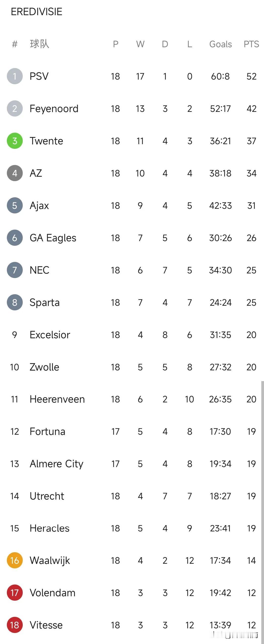Click the rank 5 badge beside Ajax
The image size is (264, 644).
pos(15,206)
